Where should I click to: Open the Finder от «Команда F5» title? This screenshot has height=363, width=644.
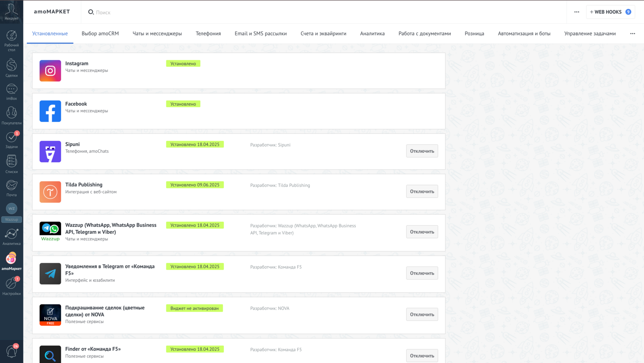[93, 349]
